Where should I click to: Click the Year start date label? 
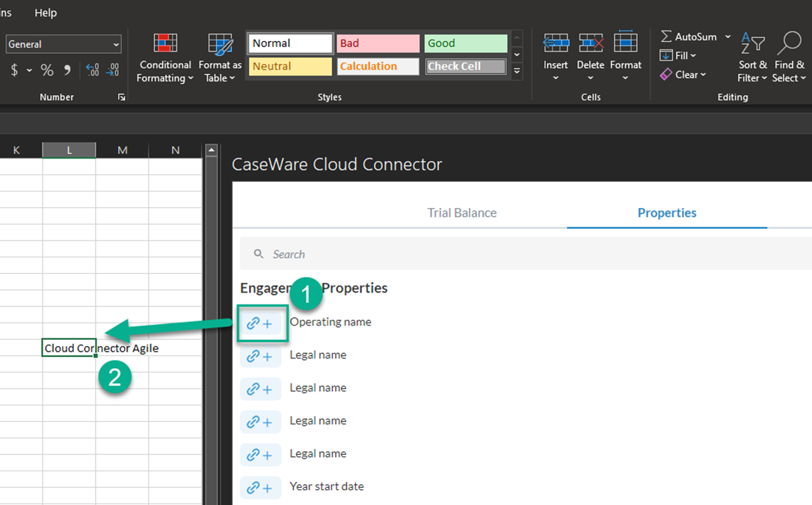[x=327, y=486]
